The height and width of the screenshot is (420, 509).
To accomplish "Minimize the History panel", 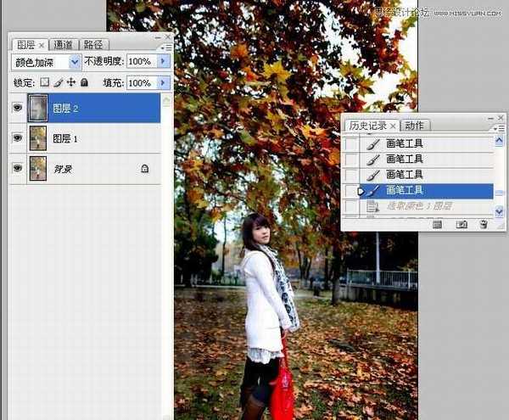I will (x=491, y=118).
